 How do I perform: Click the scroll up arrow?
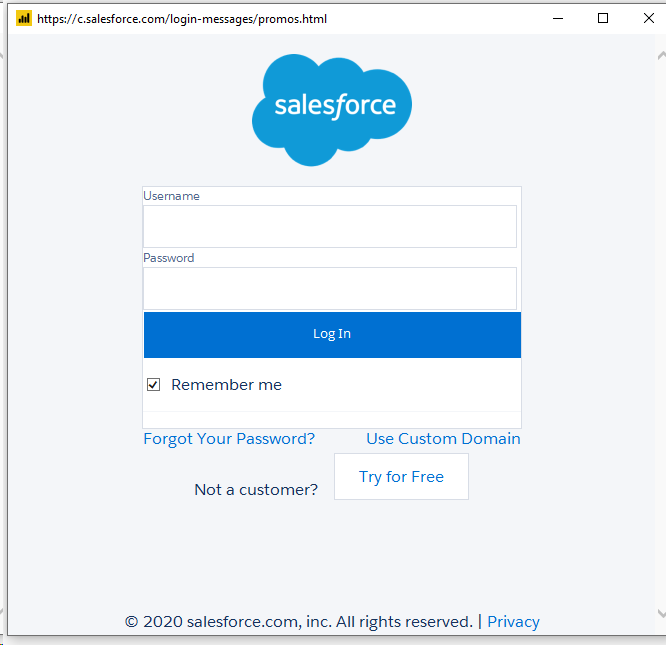[x=661, y=56]
